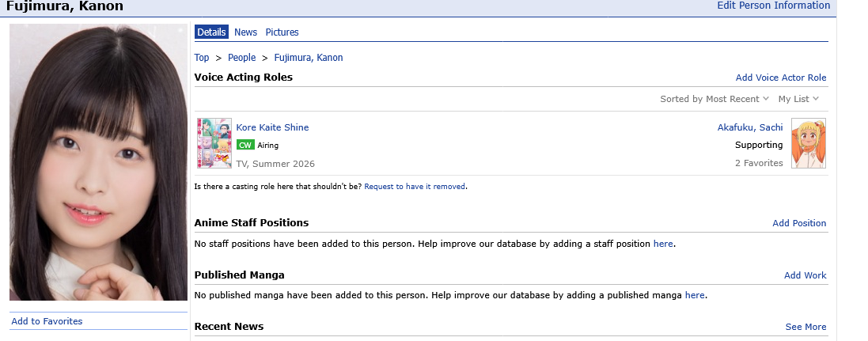Click the green CW status badge
The width and height of the screenshot is (868, 341).
point(244,145)
